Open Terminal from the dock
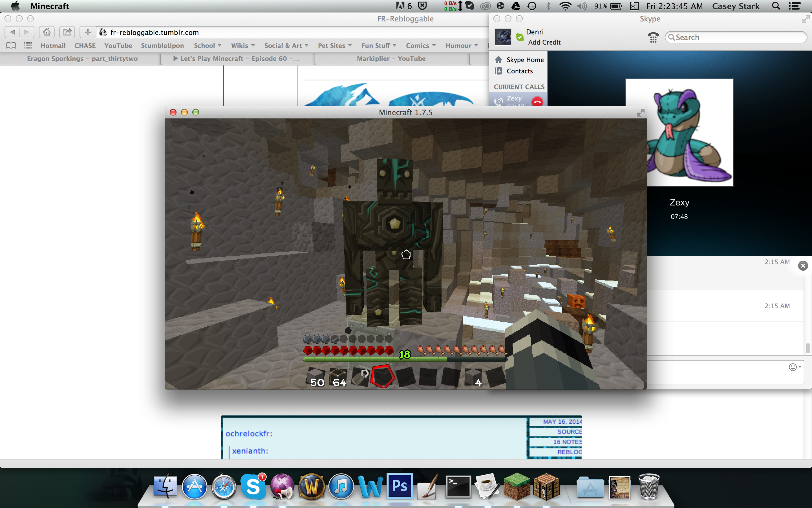 click(458, 486)
